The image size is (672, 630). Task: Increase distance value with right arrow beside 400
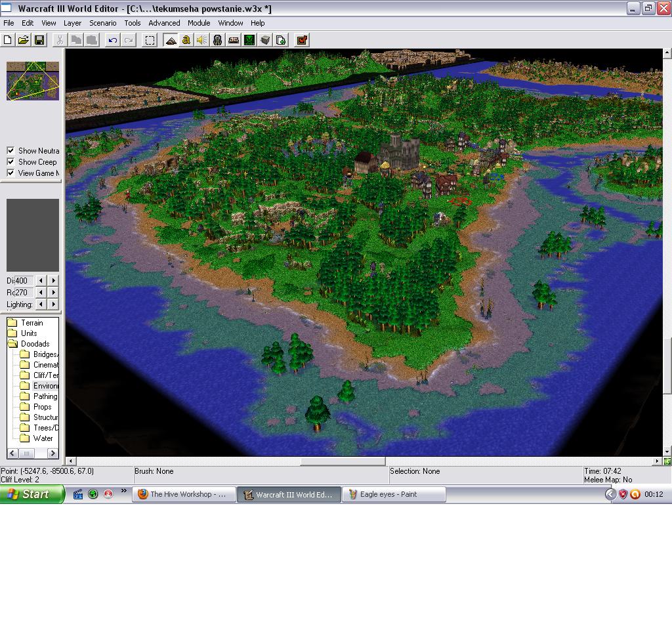point(54,281)
